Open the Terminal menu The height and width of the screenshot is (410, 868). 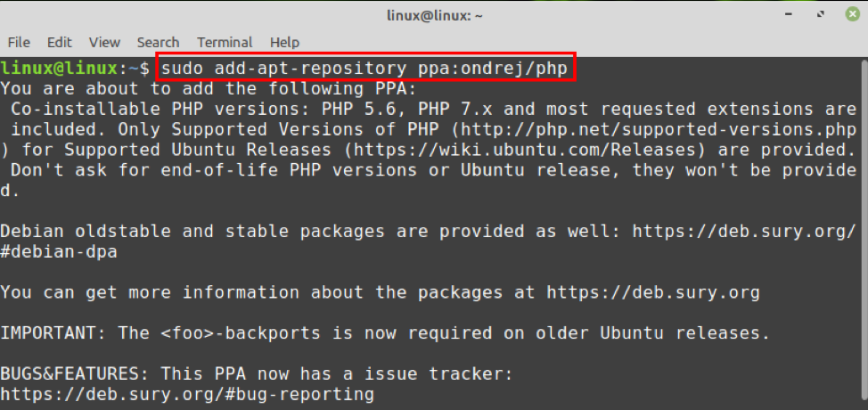[225, 42]
